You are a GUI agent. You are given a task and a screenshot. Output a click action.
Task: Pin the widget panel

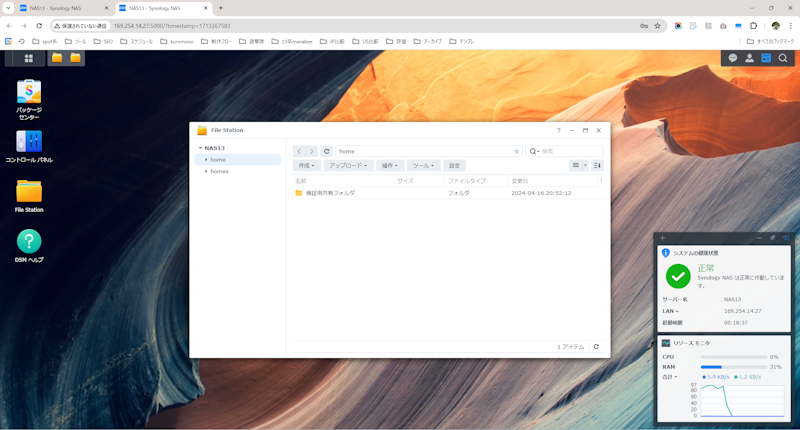772,238
